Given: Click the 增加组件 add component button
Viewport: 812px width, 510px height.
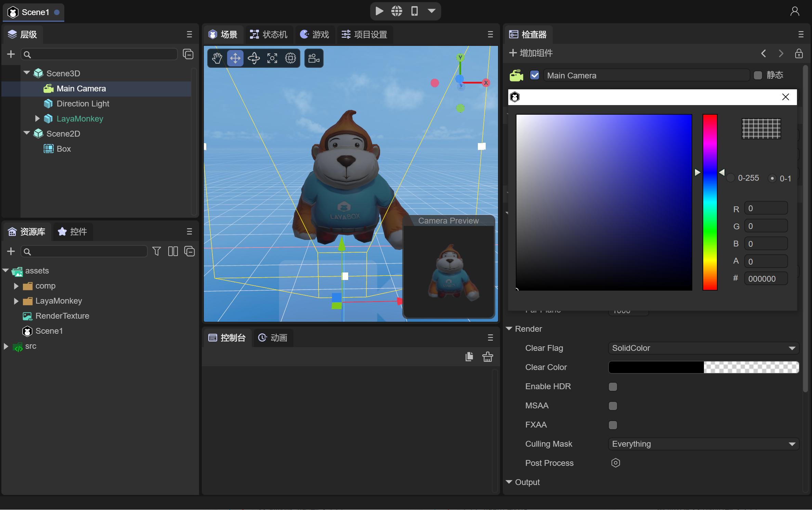Looking at the screenshot, I should click(531, 53).
